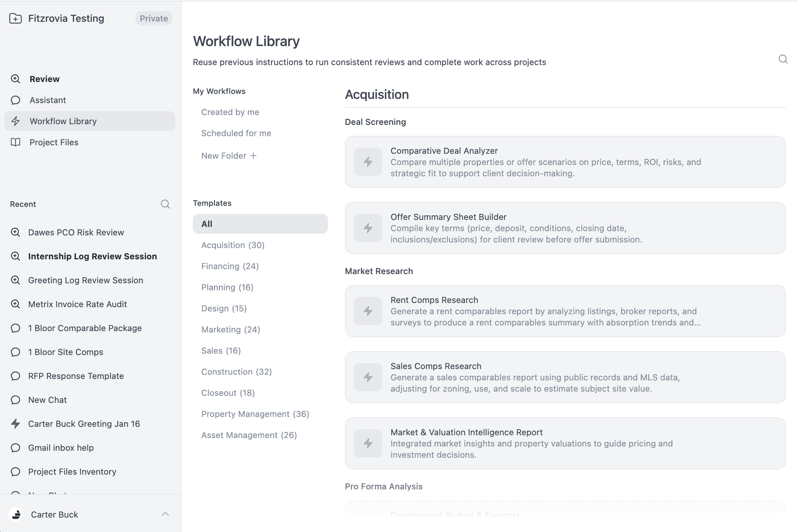Screen dimensions: 798x532
Task: Open Offer Summary Sheet Builder card
Action: click(565, 228)
